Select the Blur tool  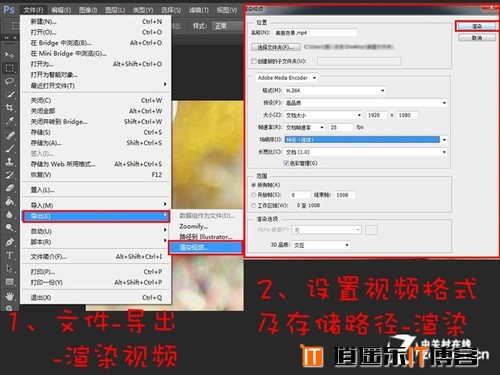9,215
